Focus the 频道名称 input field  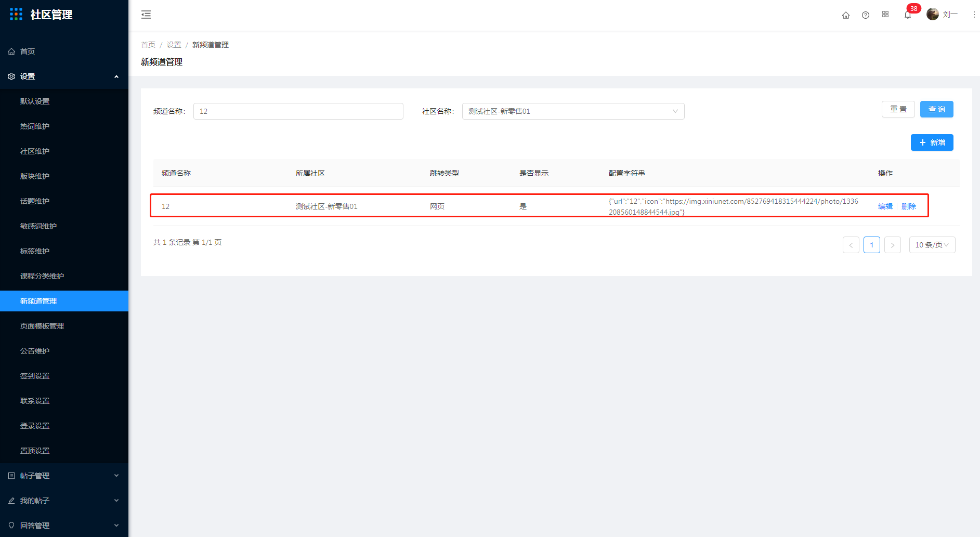coord(298,111)
